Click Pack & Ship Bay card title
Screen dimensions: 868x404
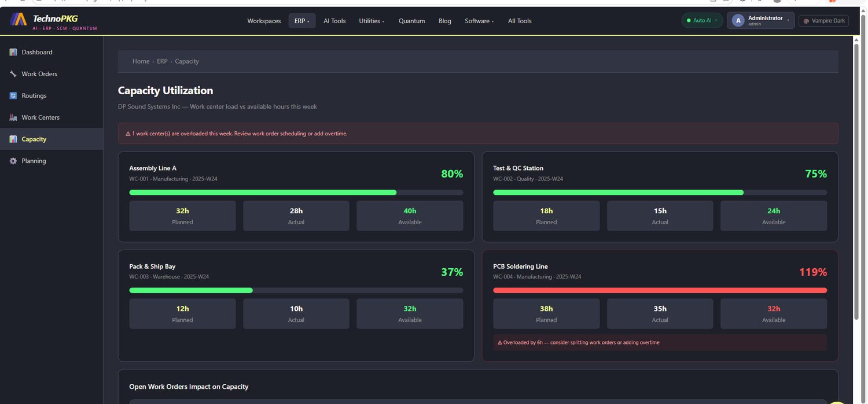click(x=152, y=266)
